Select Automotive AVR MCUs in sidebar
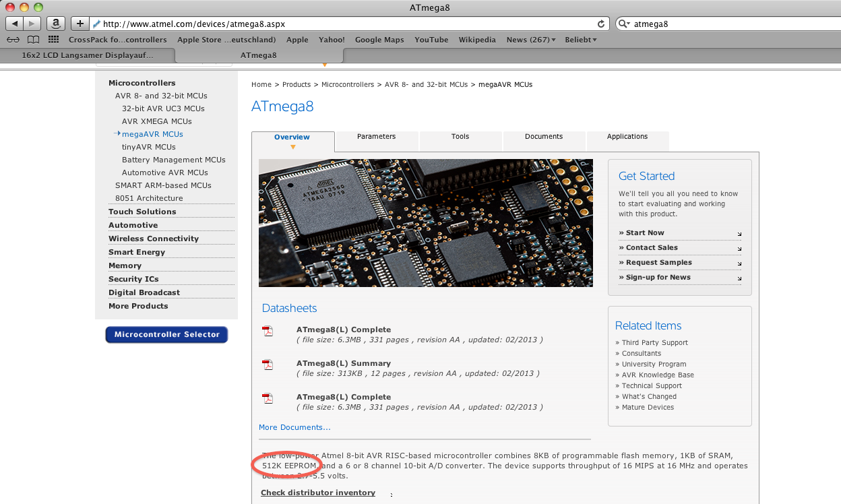Screen dimensions: 841x504 tap(165, 172)
